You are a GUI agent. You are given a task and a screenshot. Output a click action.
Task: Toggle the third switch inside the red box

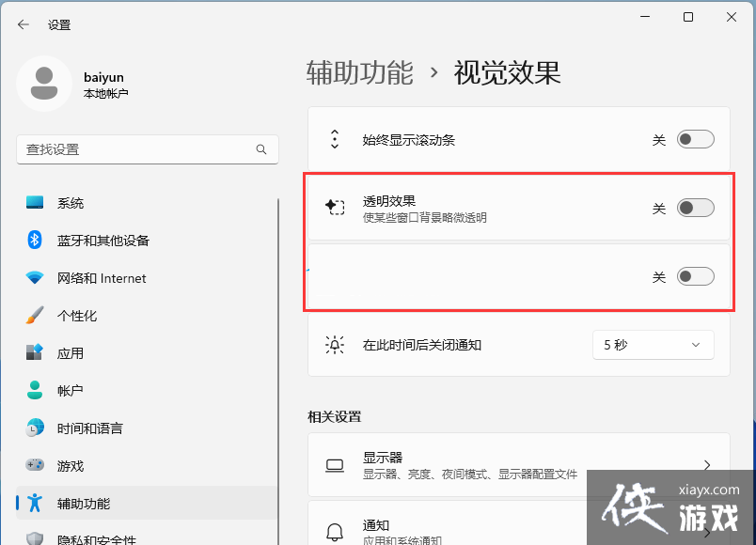(x=696, y=275)
